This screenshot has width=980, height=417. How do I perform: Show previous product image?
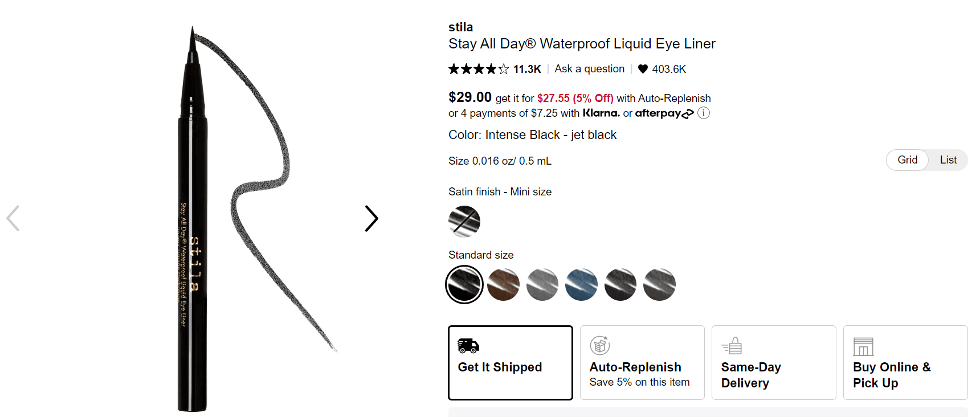pos(13,218)
